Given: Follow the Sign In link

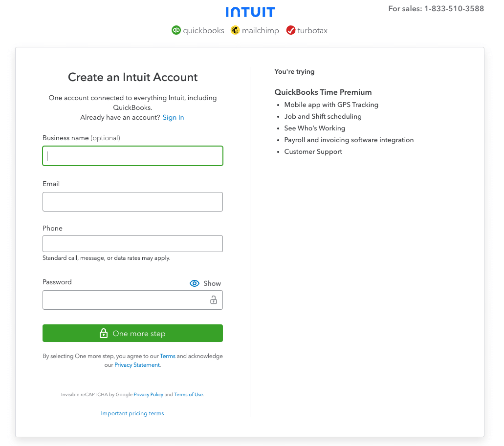Looking at the screenshot, I should click(173, 118).
